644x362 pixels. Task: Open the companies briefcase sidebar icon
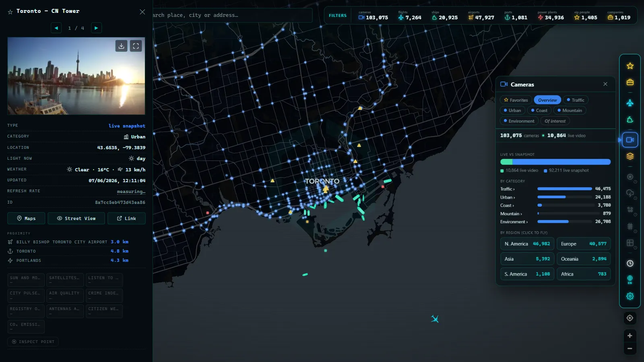(630, 82)
